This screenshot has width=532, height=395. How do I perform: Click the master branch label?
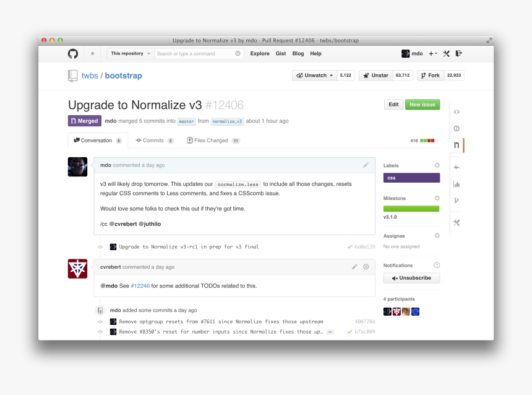pos(186,121)
